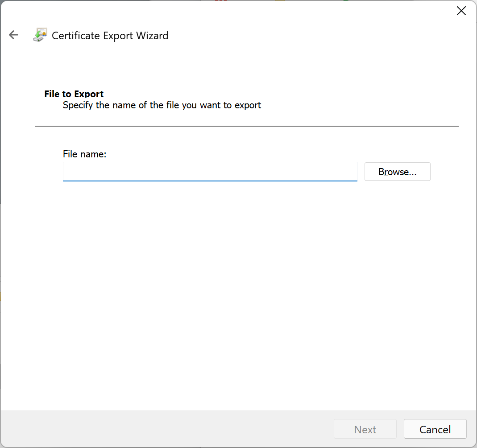Click the 'Specify the name of the file' subtitle
This screenshot has width=477, height=448.
pyautogui.click(x=162, y=105)
